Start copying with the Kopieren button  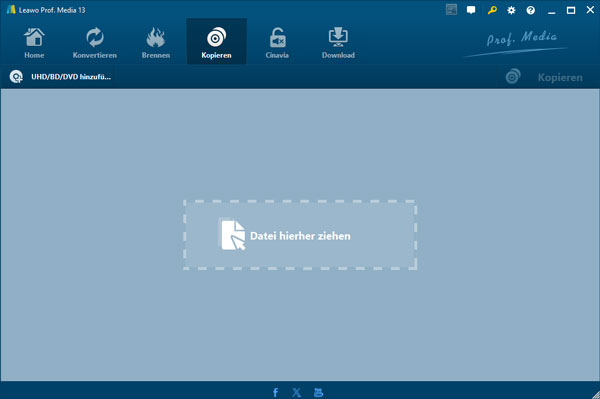pyautogui.click(x=545, y=77)
